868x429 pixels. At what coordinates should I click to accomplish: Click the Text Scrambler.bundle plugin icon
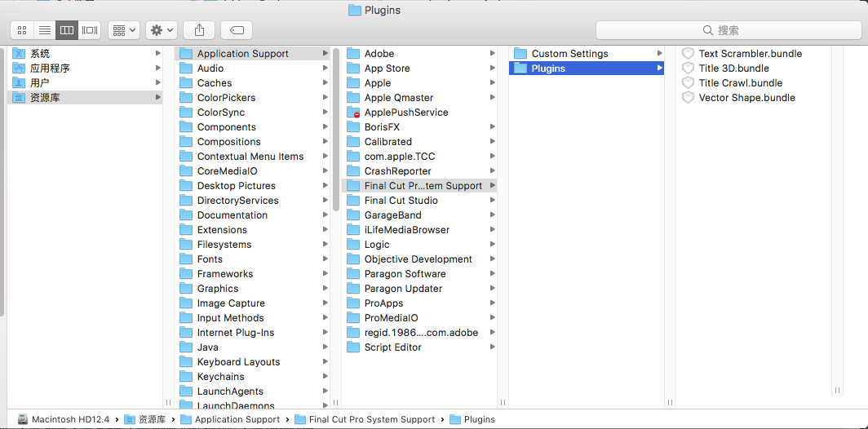pyautogui.click(x=688, y=54)
